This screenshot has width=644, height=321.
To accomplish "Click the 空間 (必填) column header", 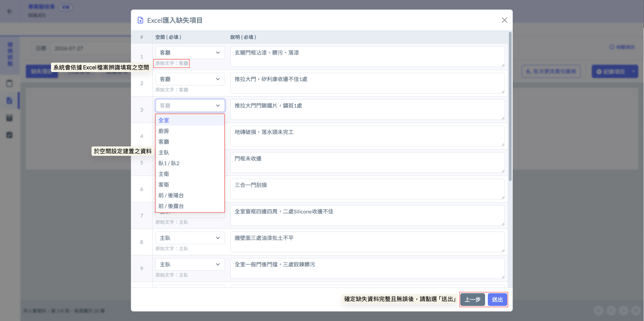I will click(x=168, y=37).
